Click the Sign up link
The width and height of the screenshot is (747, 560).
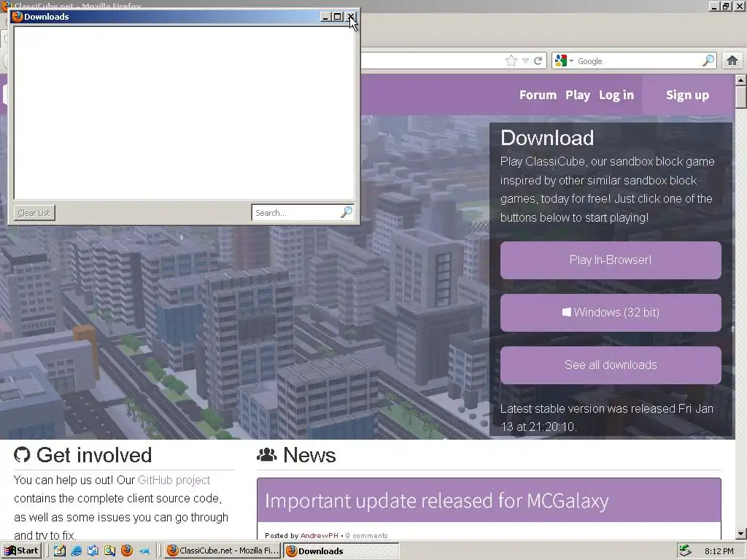click(x=687, y=96)
